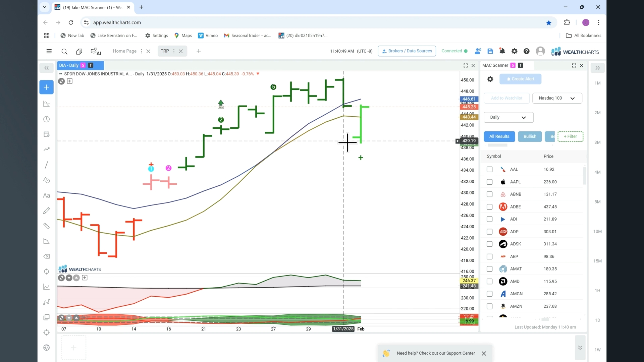Screen dimensions: 644x362
Task: Open the calendar events tool
Action: (x=47, y=134)
